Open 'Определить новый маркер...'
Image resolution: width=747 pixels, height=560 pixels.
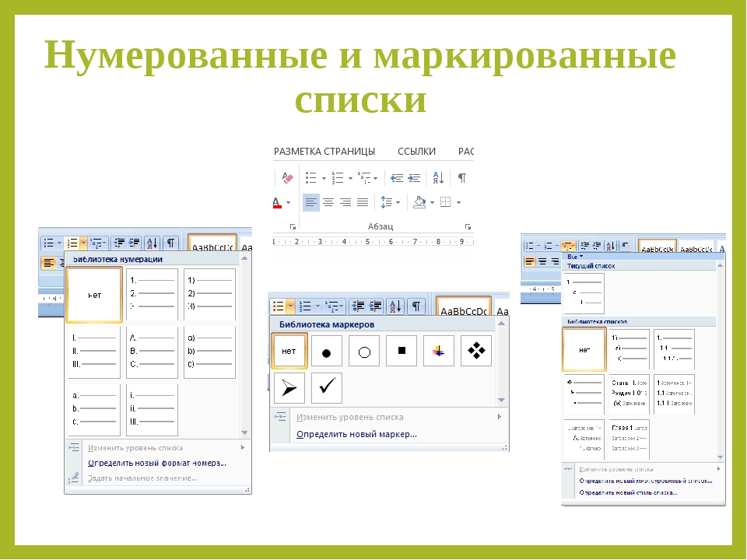click(356, 434)
